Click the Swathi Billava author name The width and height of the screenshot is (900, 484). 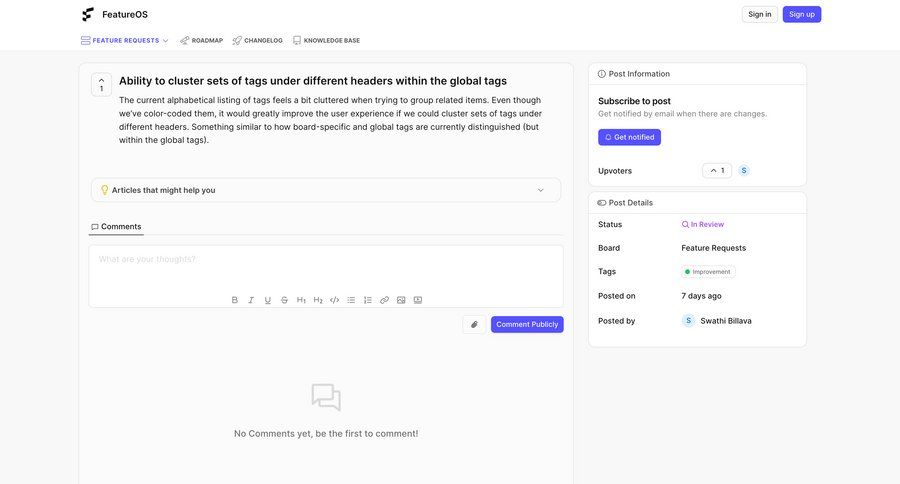726,321
